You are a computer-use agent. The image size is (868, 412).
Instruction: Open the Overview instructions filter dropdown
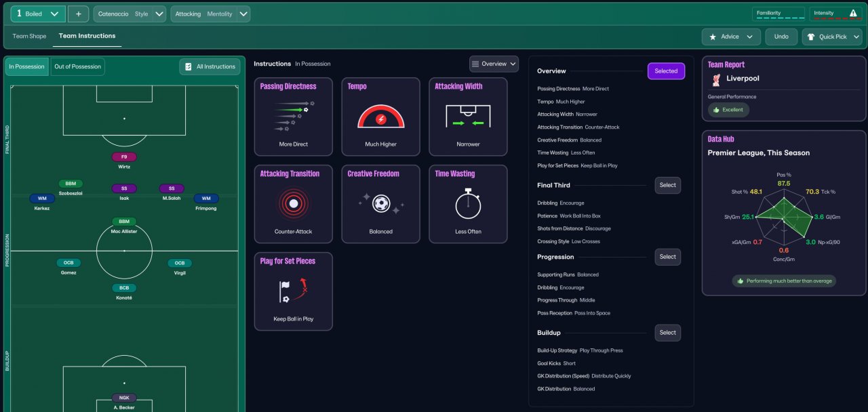[494, 64]
